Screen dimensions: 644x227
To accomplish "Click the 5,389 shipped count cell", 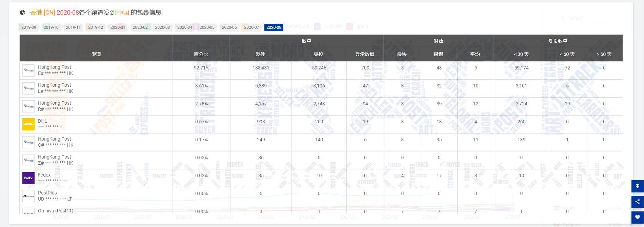I will (261, 86).
